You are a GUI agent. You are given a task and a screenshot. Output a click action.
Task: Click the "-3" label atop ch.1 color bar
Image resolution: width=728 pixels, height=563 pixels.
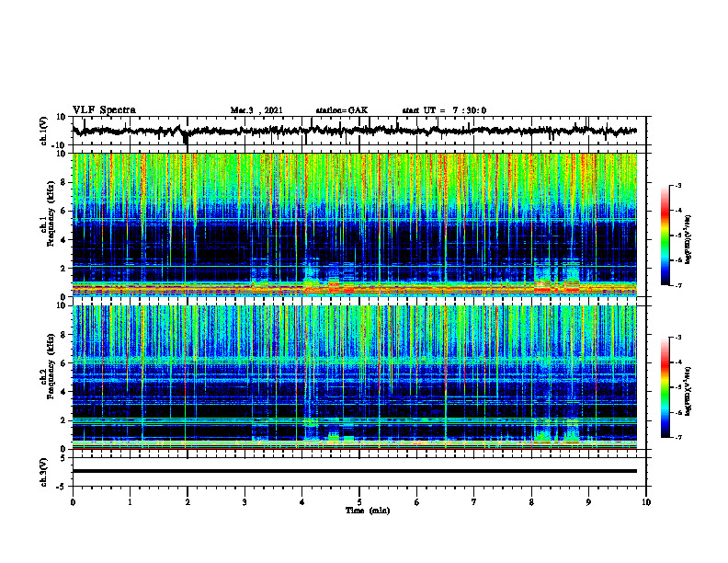(x=677, y=185)
